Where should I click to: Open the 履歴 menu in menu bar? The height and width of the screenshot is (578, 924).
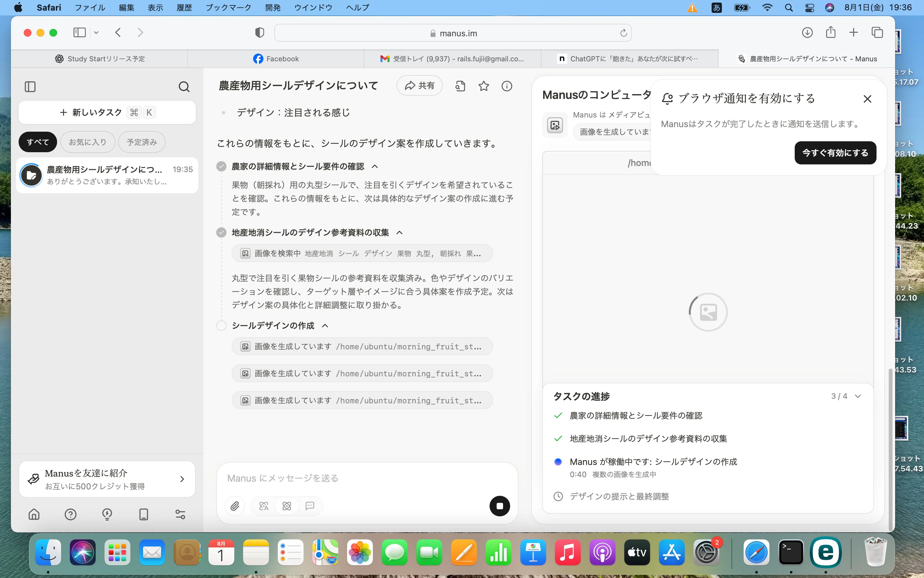(184, 7)
